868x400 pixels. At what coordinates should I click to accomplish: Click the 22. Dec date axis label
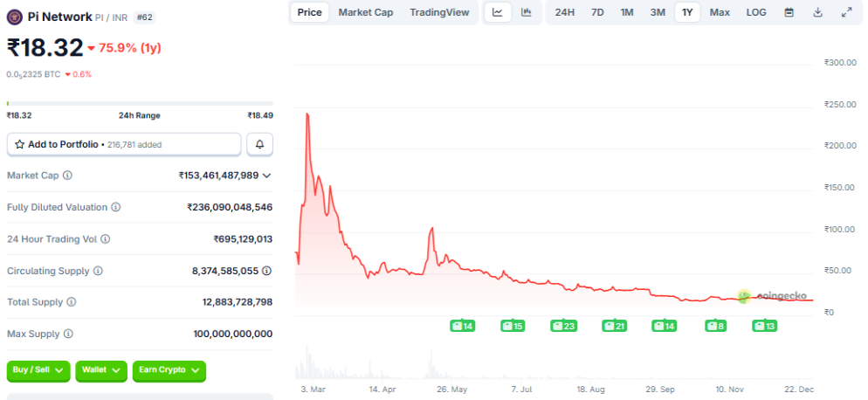(800, 390)
